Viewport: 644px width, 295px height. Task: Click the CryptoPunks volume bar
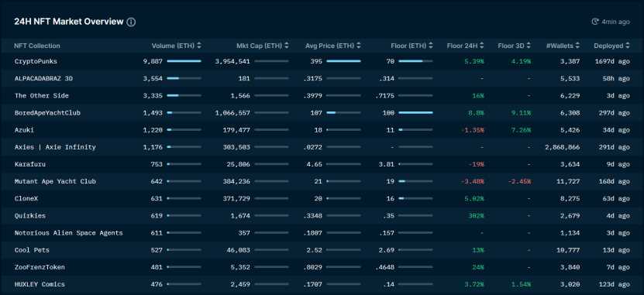(184, 61)
